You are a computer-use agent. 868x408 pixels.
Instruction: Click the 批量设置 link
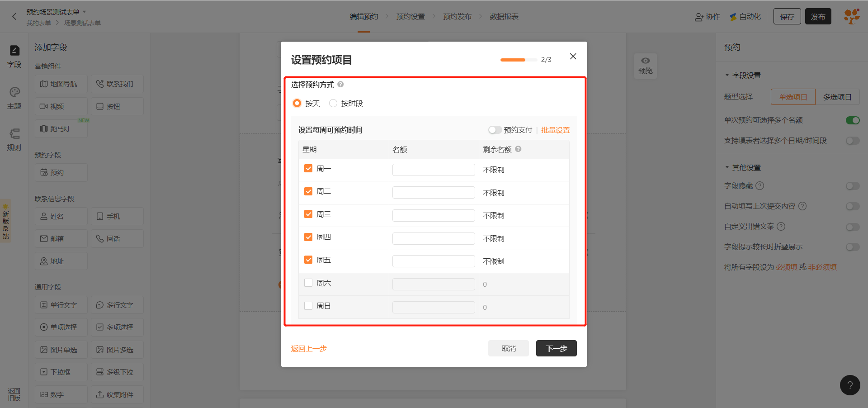click(555, 130)
